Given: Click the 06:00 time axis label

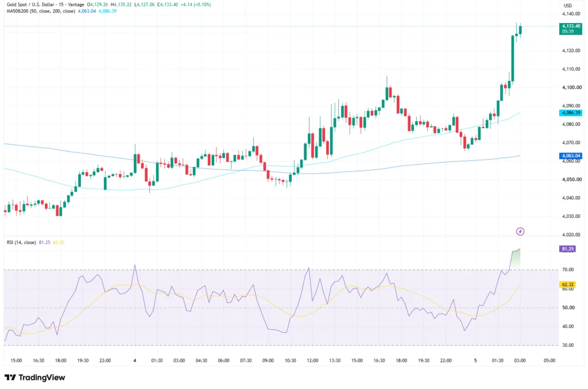Looking at the screenshot, I should pos(223,360).
